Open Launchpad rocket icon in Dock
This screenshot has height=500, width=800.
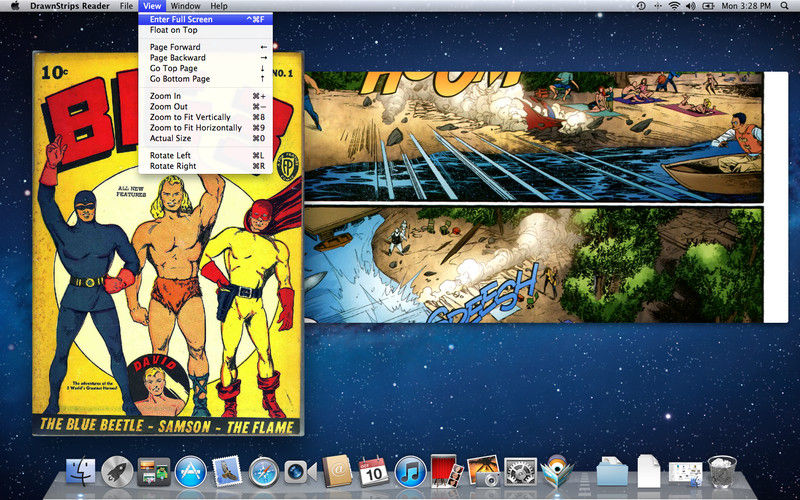[117, 471]
